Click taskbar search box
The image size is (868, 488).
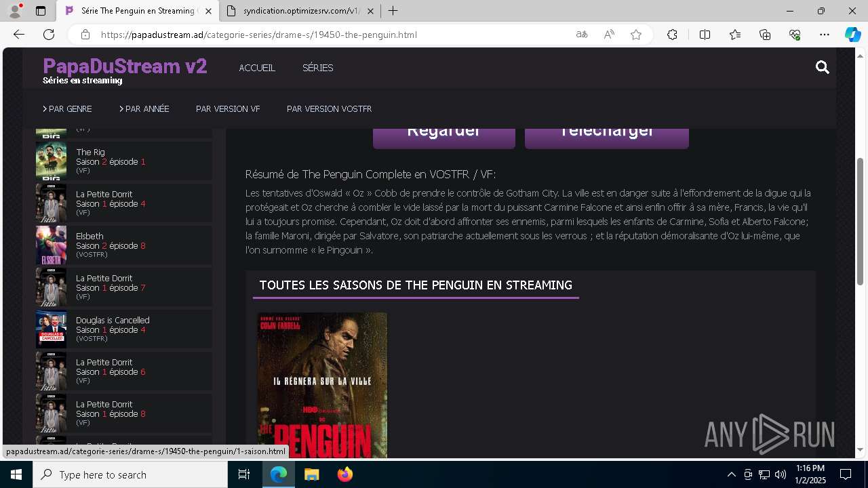coord(130,474)
